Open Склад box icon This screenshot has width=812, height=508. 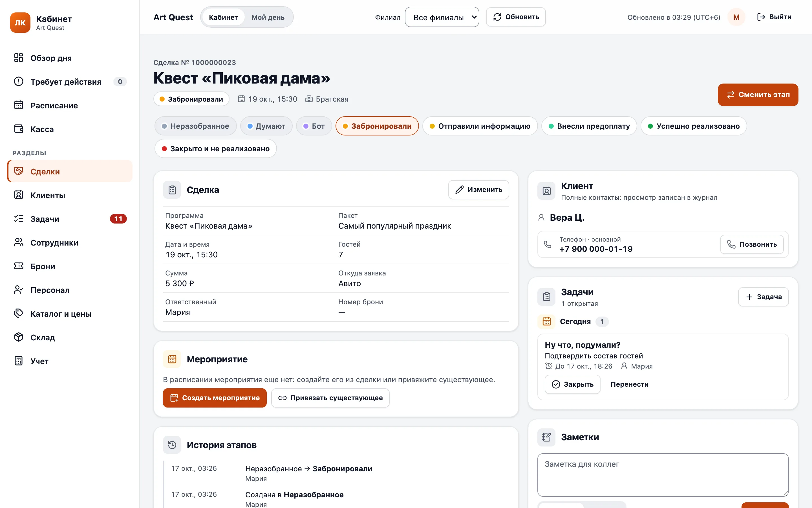(x=18, y=337)
